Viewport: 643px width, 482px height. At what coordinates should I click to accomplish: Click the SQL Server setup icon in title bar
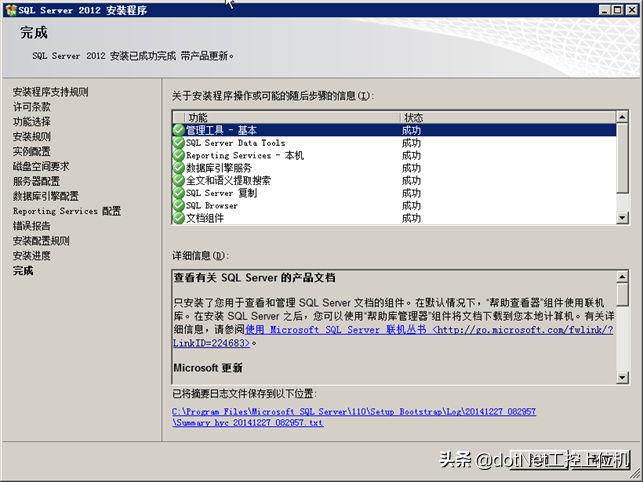pos(11,10)
